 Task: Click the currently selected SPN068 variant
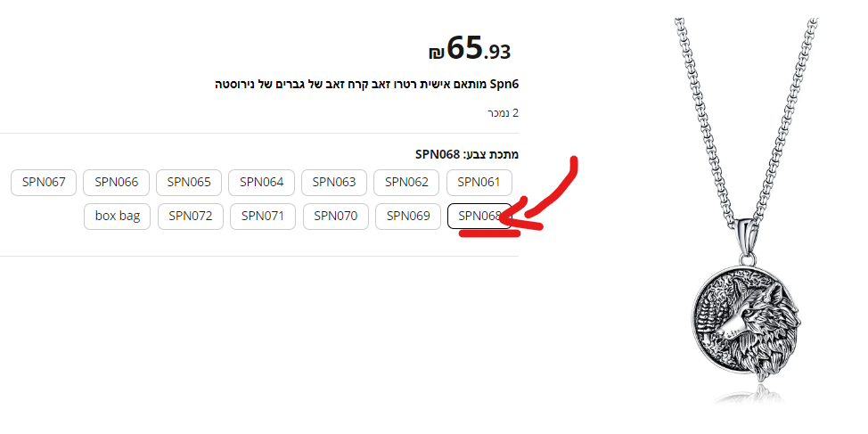click(x=479, y=216)
